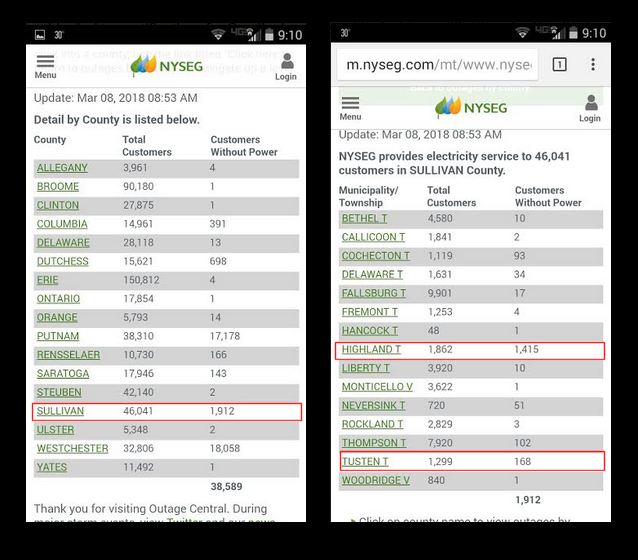
Task: Open the WESTCHESTER county link
Action: pyautogui.click(x=72, y=448)
